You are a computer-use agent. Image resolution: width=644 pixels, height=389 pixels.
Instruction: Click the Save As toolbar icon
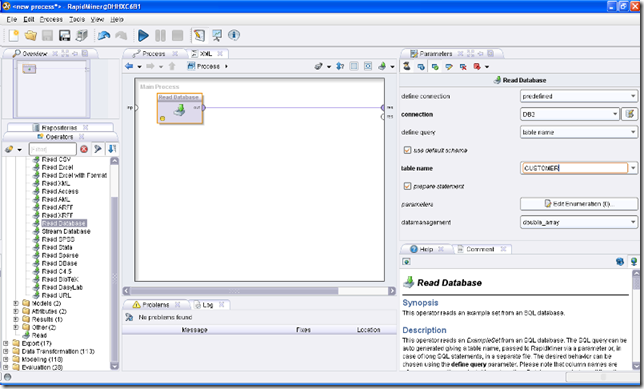[x=65, y=36]
